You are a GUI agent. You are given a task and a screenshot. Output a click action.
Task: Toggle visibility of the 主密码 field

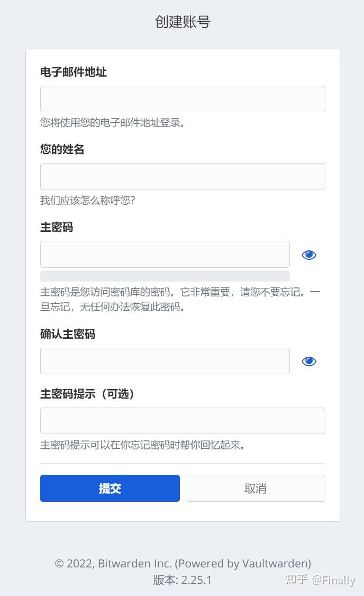309,255
